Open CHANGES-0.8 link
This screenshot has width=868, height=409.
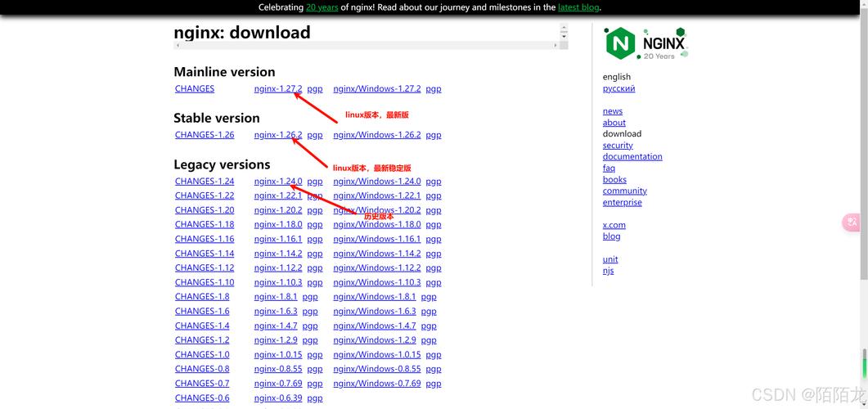tap(202, 369)
